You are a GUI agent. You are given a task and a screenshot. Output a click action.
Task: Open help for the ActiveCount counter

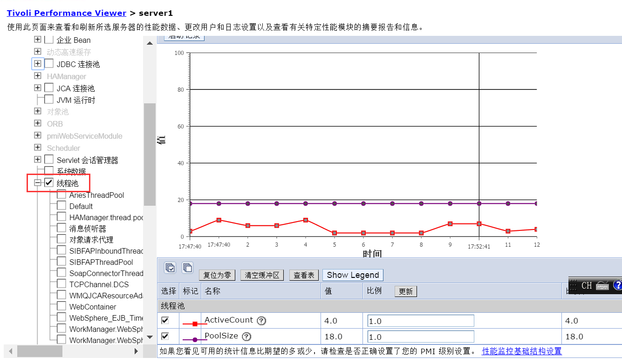[262, 320]
